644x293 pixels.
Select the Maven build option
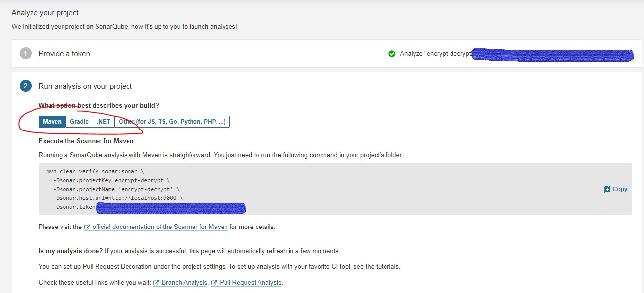click(52, 122)
